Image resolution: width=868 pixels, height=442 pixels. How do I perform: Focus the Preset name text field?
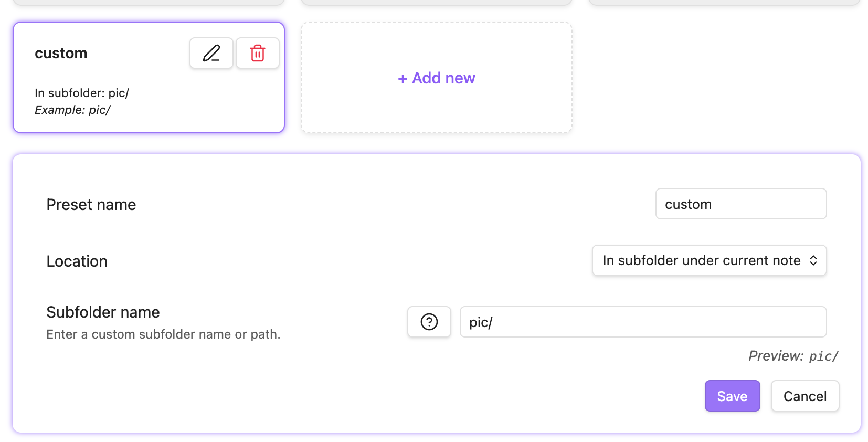point(740,204)
